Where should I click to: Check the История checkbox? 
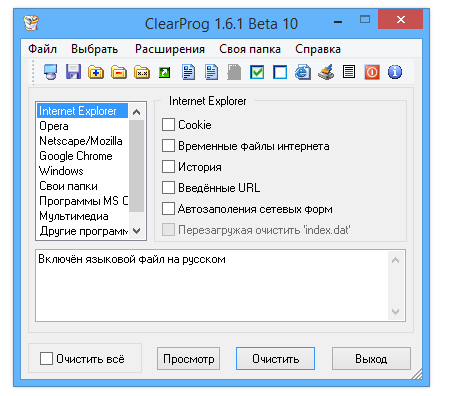168,167
